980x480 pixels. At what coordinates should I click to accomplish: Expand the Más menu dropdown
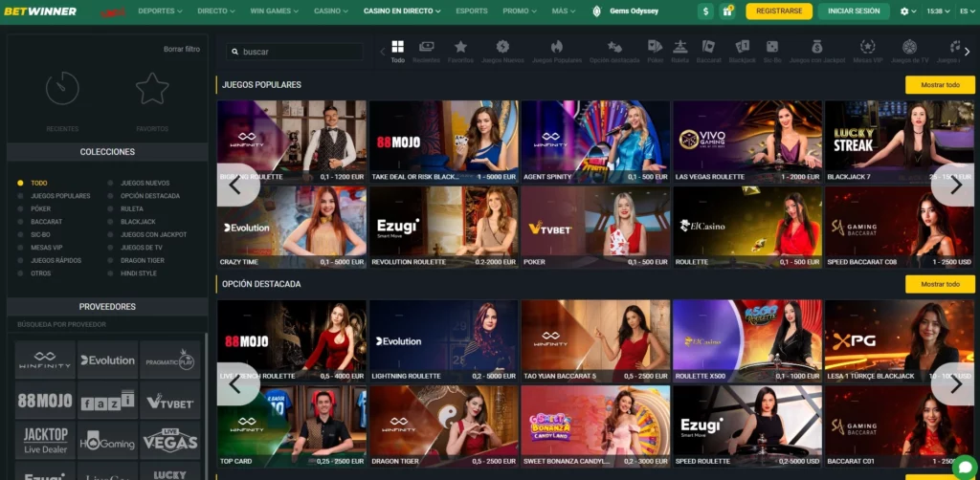564,11
